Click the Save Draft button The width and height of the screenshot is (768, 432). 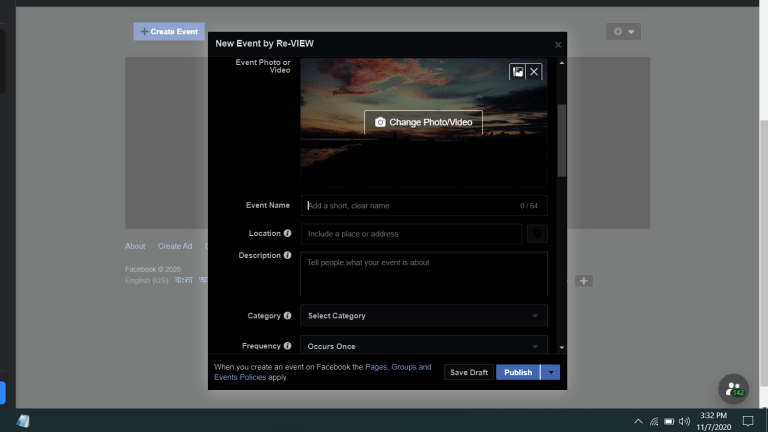(x=469, y=372)
